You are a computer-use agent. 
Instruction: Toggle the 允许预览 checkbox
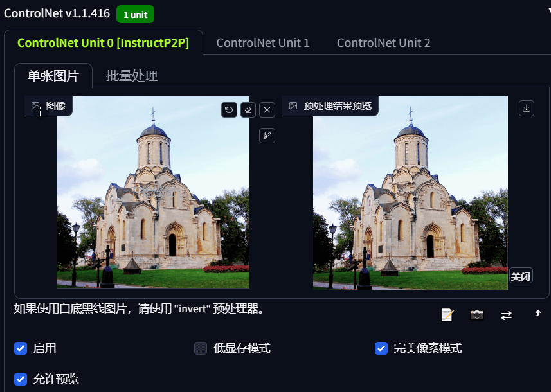point(21,379)
